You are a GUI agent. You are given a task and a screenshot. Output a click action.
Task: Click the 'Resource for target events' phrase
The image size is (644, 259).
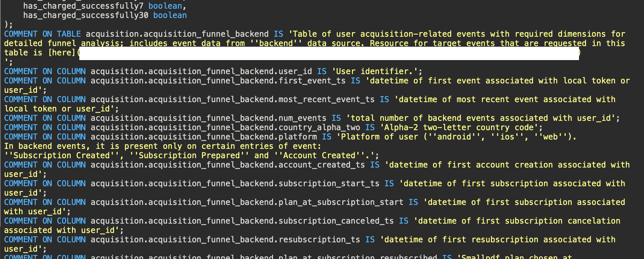pyautogui.click(x=432, y=43)
